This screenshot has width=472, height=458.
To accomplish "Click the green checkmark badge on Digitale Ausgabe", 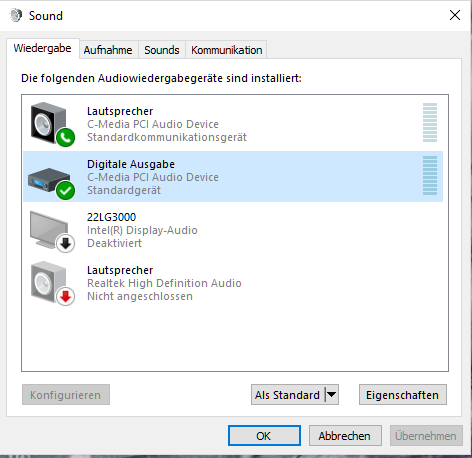I will click(x=65, y=190).
